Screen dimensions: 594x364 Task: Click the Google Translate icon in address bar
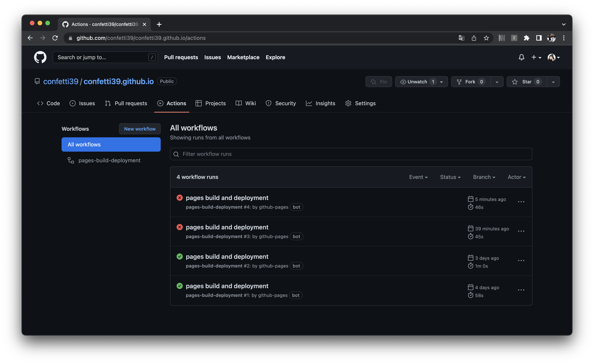pos(461,38)
